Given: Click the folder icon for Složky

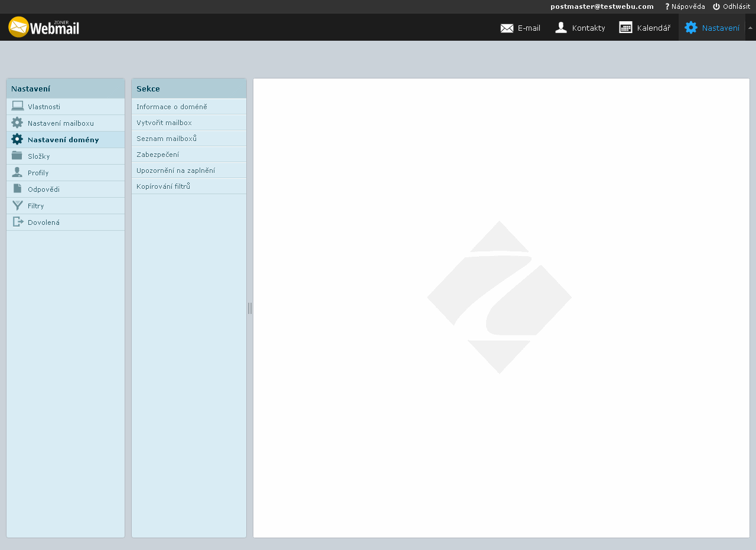Looking at the screenshot, I should [17, 156].
